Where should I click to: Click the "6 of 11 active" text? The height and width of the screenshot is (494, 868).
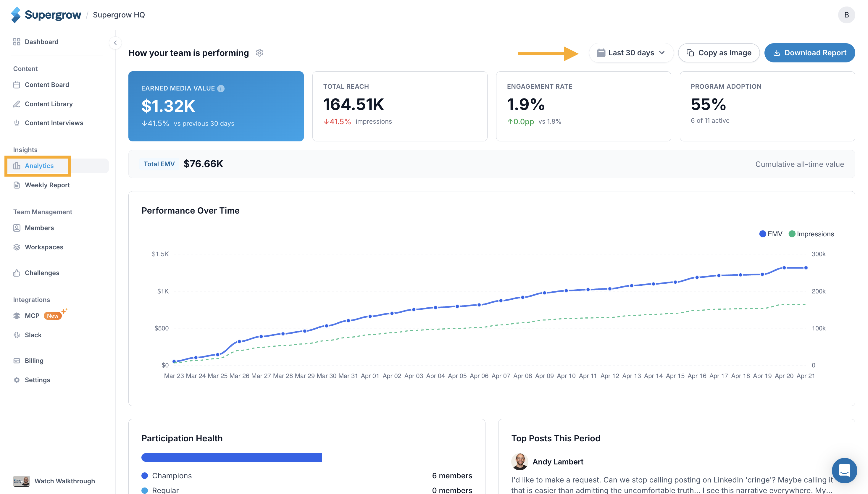click(x=710, y=120)
